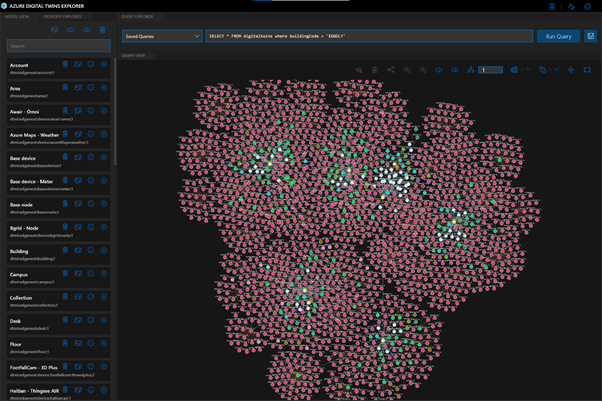Delete the Account model
The image size is (602, 401).
click(65, 64)
